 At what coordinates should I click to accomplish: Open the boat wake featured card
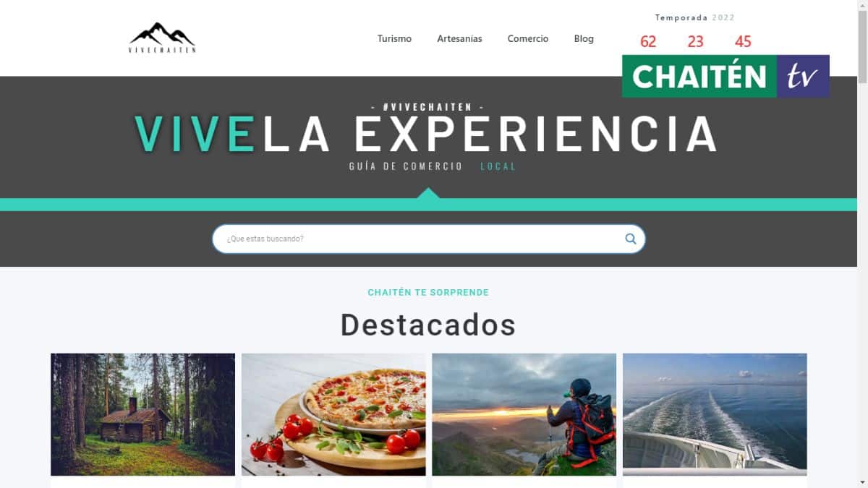coord(715,414)
